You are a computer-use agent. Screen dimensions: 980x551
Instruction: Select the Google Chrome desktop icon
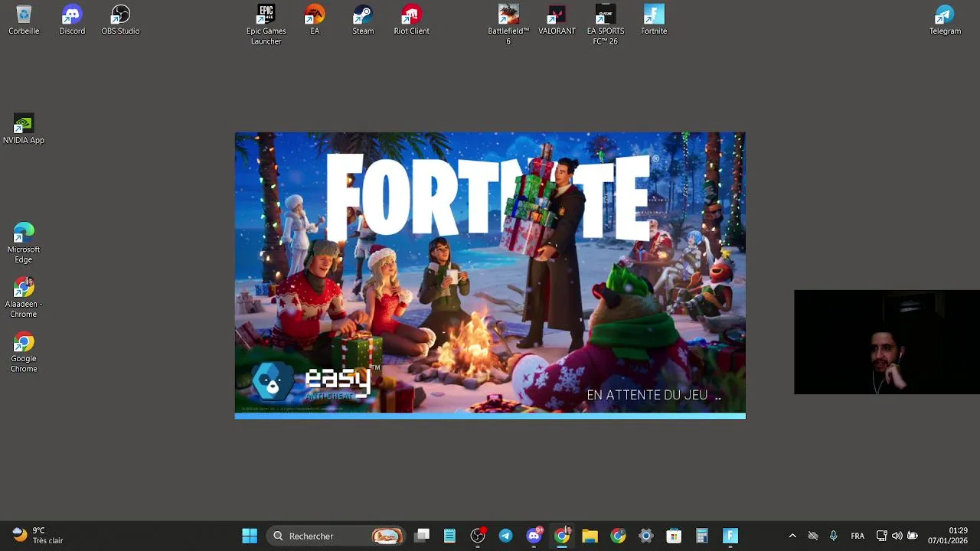(24, 352)
